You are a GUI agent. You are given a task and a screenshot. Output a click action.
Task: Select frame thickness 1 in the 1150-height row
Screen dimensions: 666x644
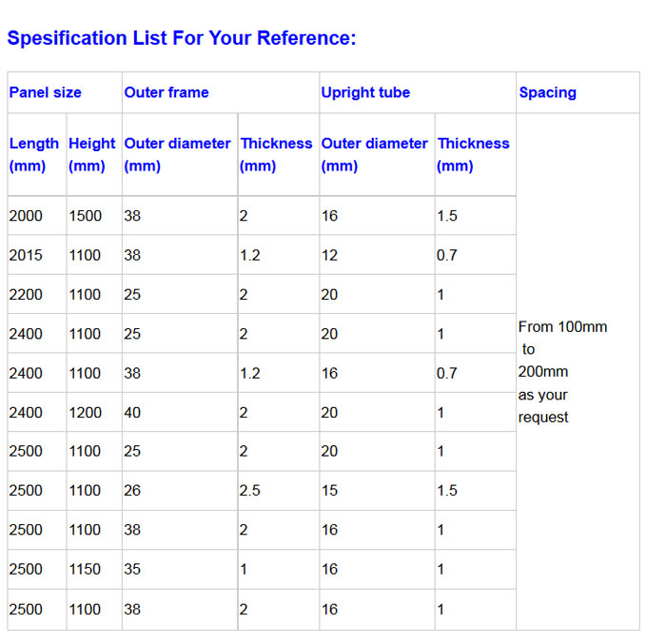click(244, 569)
